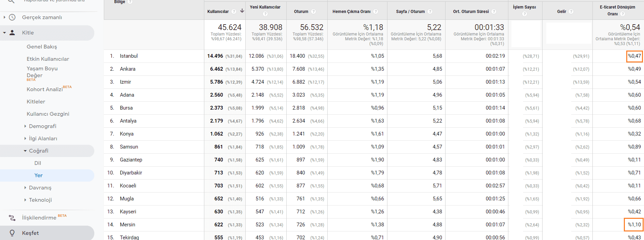Open help icon next to Oturum header
The image size is (644, 240).
(x=314, y=12)
